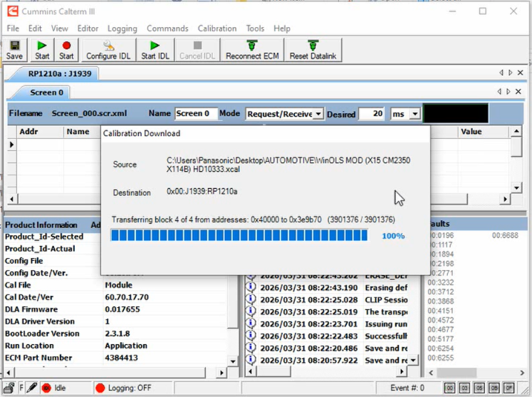
Task: Click the red Idle status indicator
Action: [46, 388]
